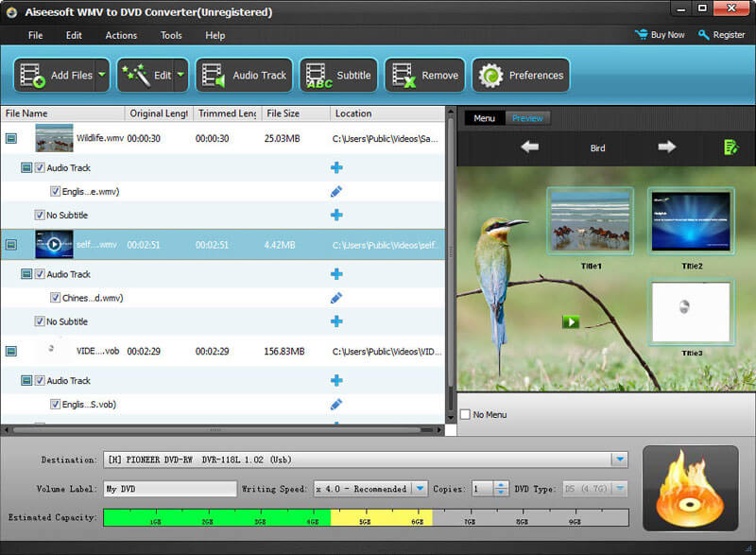Add audio track plus icon for Wildlife.wmv
756x555 pixels.
(336, 167)
